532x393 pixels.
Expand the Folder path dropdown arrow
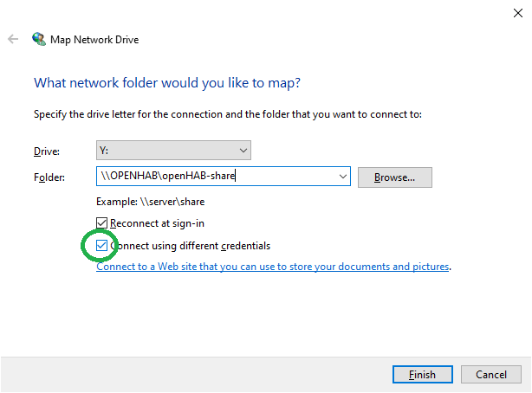coord(341,177)
